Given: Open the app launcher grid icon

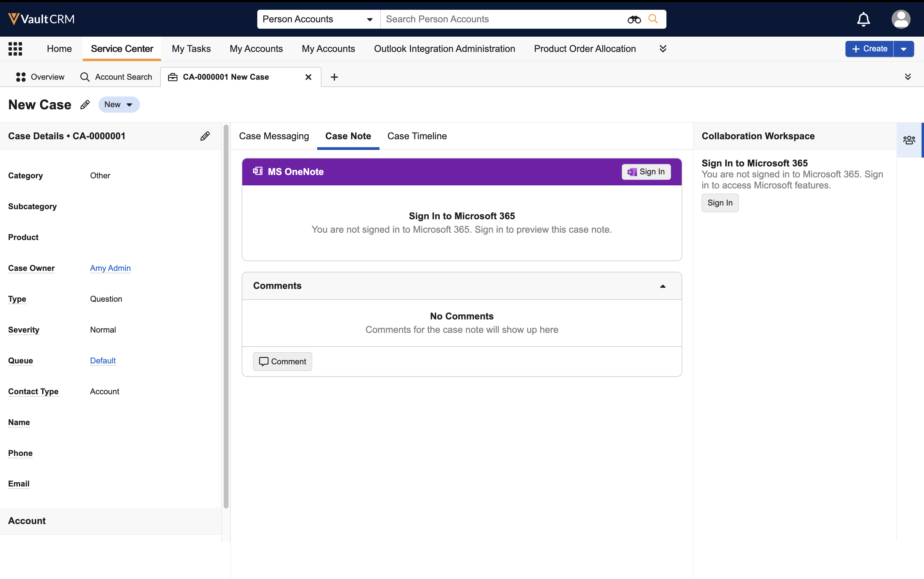Looking at the screenshot, I should pos(15,49).
